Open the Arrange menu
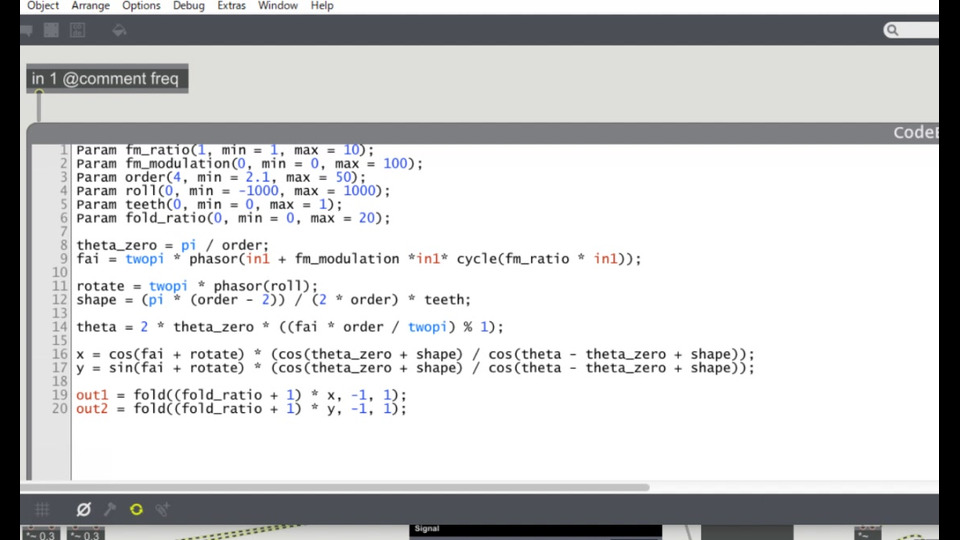Screen dimensions: 960x540 [x=91, y=6]
